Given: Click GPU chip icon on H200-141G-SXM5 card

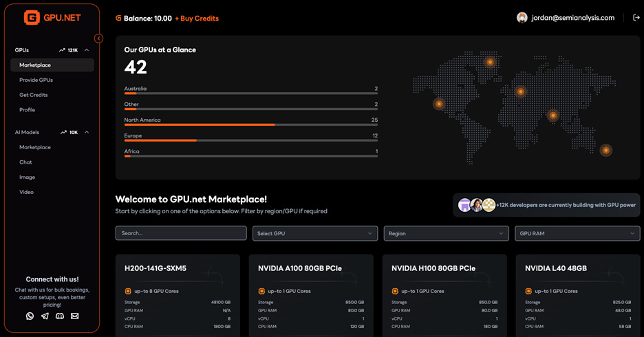Looking at the screenshot, I should [128, 291].
